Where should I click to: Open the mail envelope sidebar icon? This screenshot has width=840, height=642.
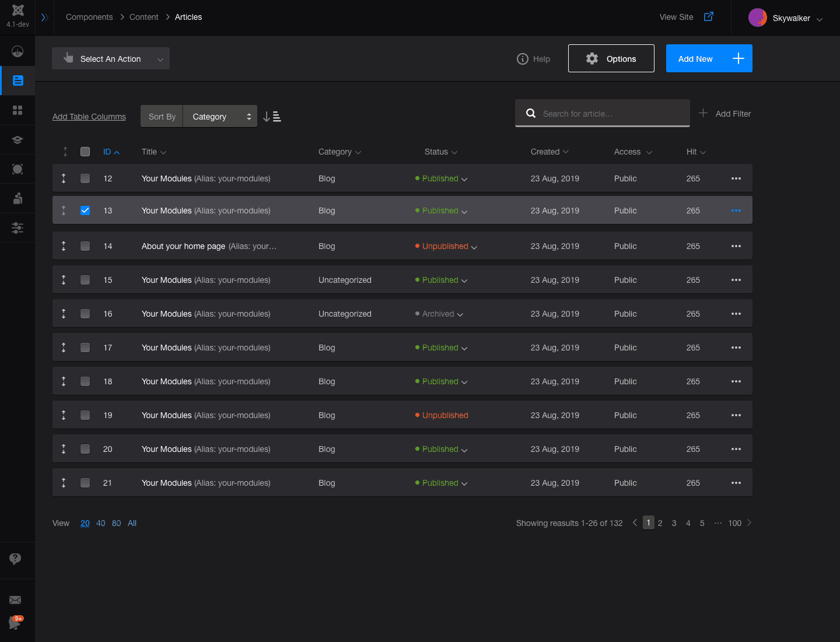tap(15, 600)
